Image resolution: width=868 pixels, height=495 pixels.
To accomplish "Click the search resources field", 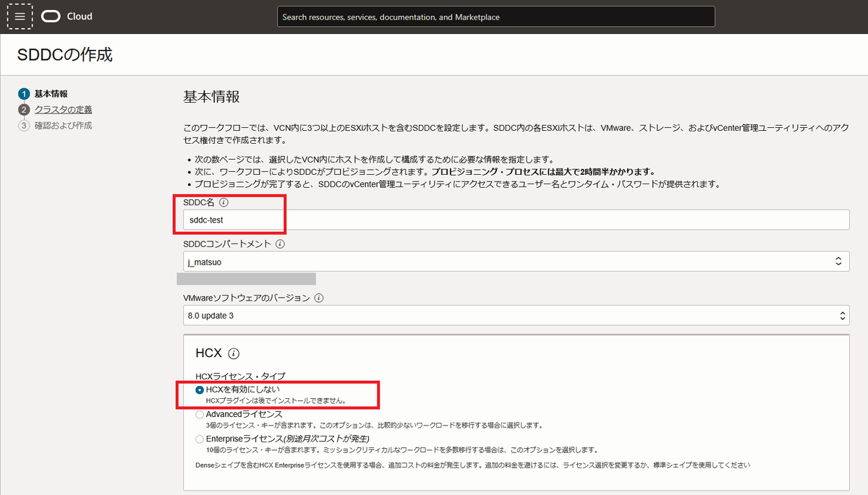I will tap(495, 17).
